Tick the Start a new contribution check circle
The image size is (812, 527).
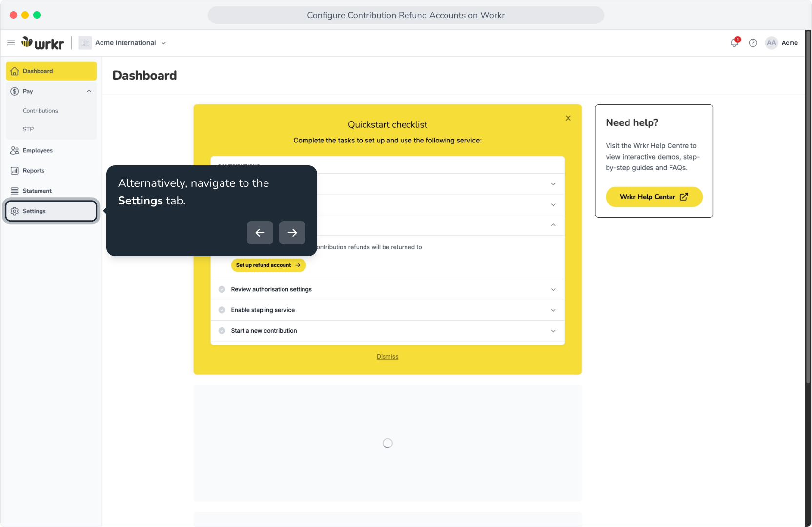coord(222,331)
